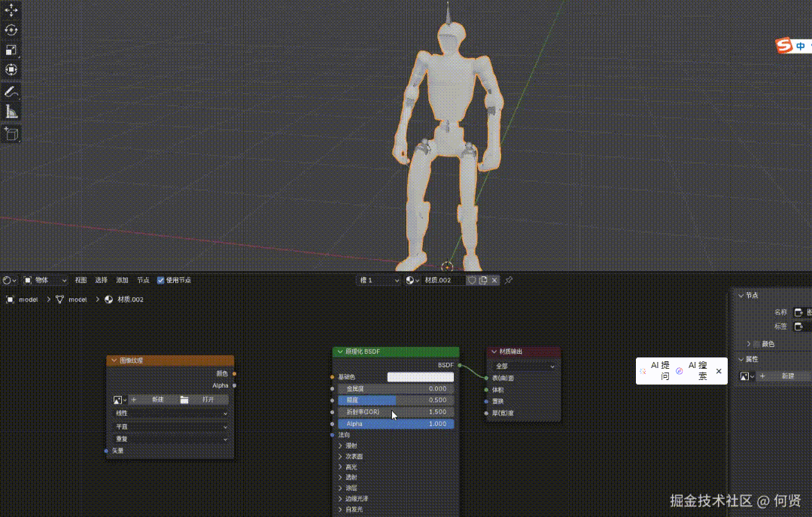The width and height of the screenshot is (812, 517).
Task: Open the 选择 menu
Action: coord(101,280)
